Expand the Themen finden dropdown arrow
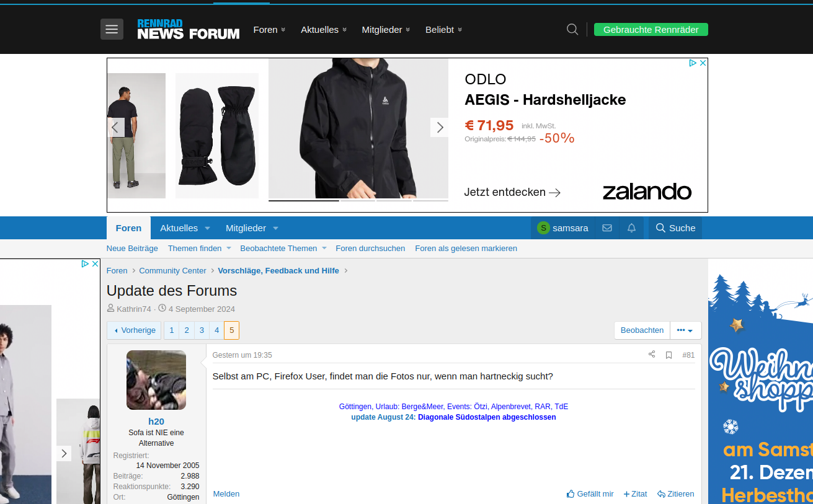813x504 pixels. (228, 249)
